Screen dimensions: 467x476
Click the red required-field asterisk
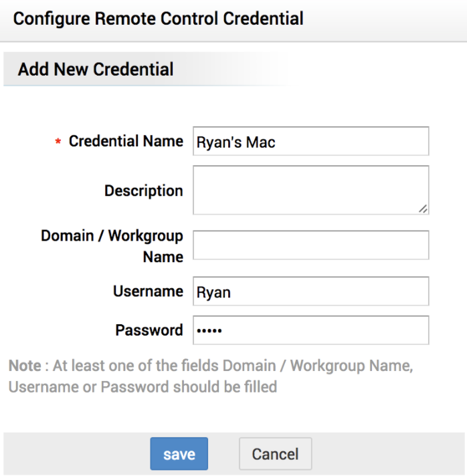click(x=58, y=142)
